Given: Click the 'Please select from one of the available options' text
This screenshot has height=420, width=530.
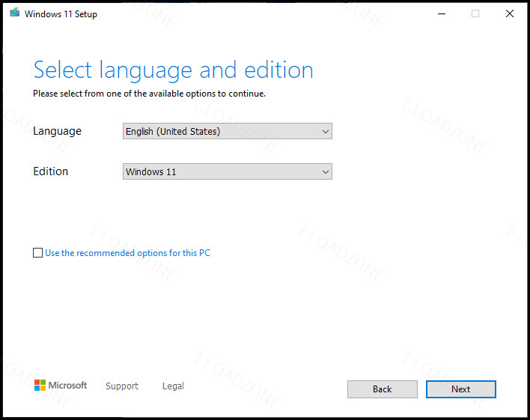Looking at the screenshot, I should point(150,94).
